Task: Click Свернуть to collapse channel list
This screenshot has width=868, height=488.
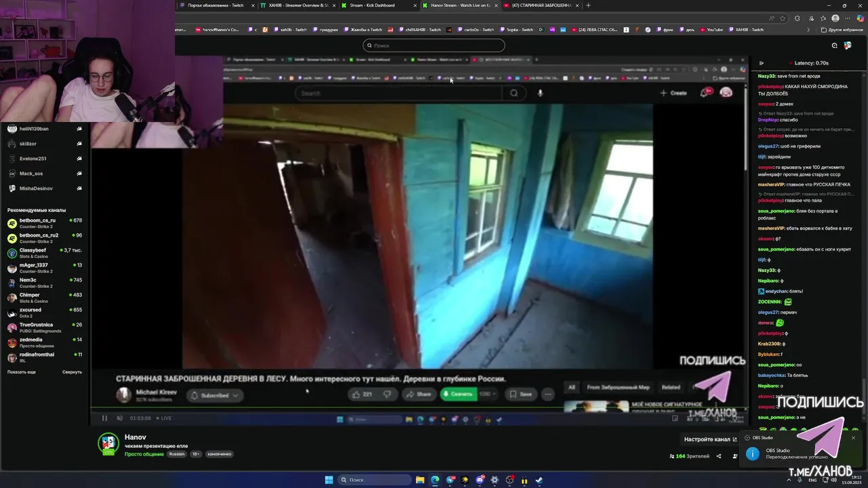Action: click(x=72, y=372)
